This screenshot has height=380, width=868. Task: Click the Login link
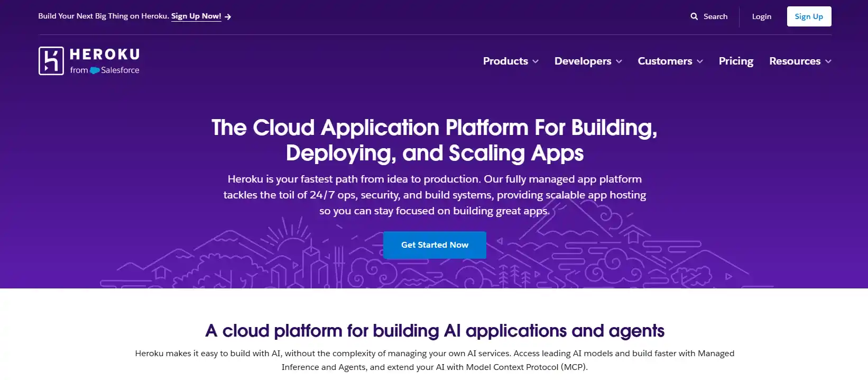click(x=762, y=16)
